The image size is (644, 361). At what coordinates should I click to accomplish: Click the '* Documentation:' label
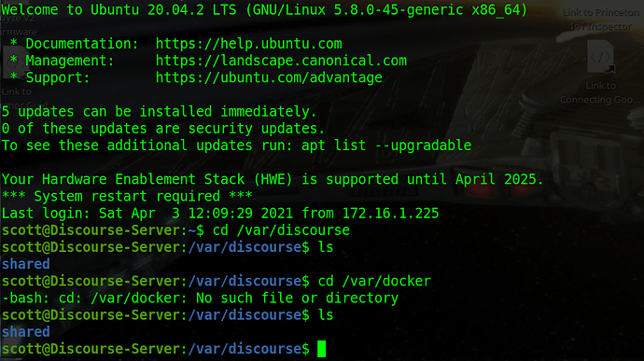click(75, 44)
